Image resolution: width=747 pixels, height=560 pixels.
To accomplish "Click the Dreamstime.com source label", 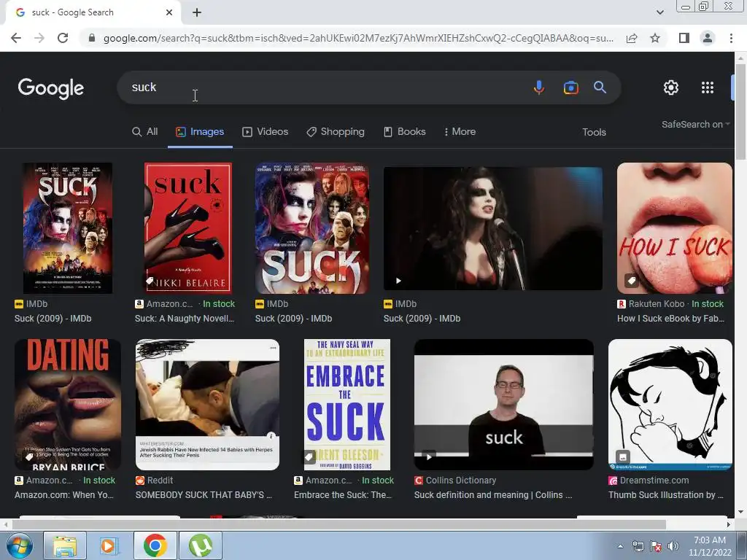I will (x=654, y=481).
